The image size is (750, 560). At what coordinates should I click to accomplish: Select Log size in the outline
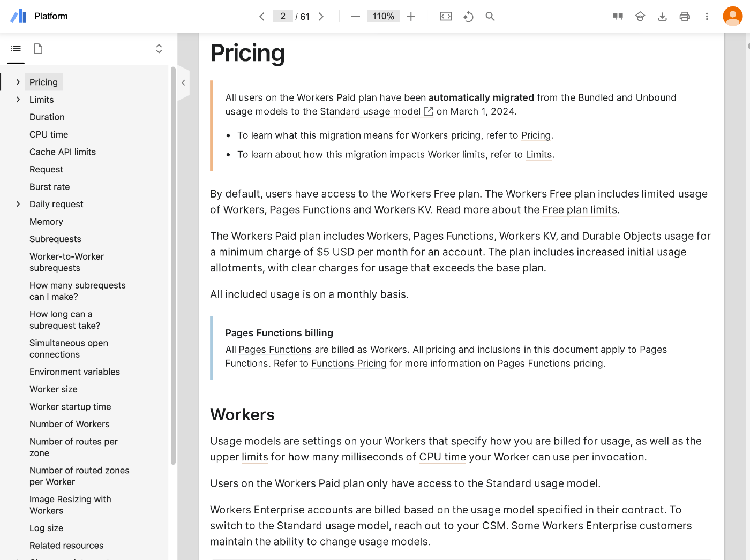(47, 528)
